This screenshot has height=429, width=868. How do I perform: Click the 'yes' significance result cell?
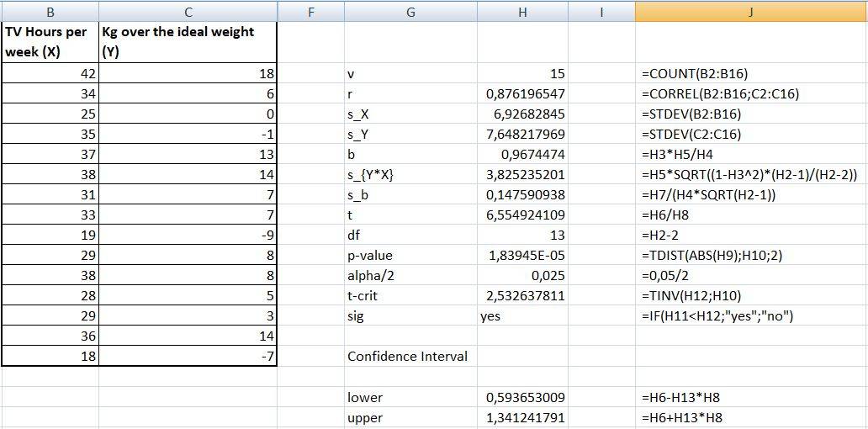(x=522, y=316)
